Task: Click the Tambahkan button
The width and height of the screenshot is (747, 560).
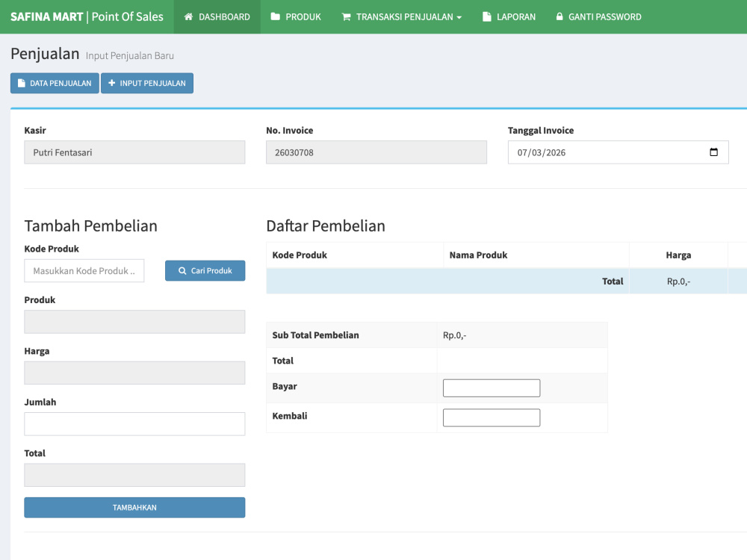Action: click(x=134, y=508)
